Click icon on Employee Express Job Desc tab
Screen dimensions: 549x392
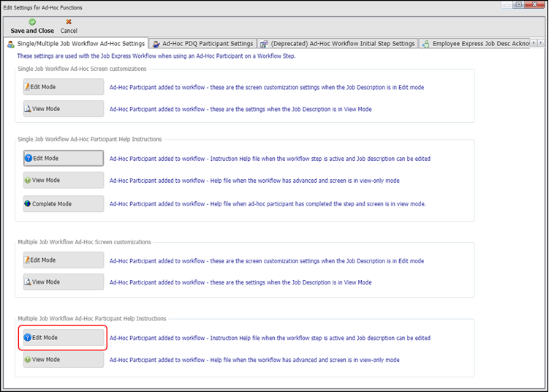pyautogui.click(x=425, y=44)
